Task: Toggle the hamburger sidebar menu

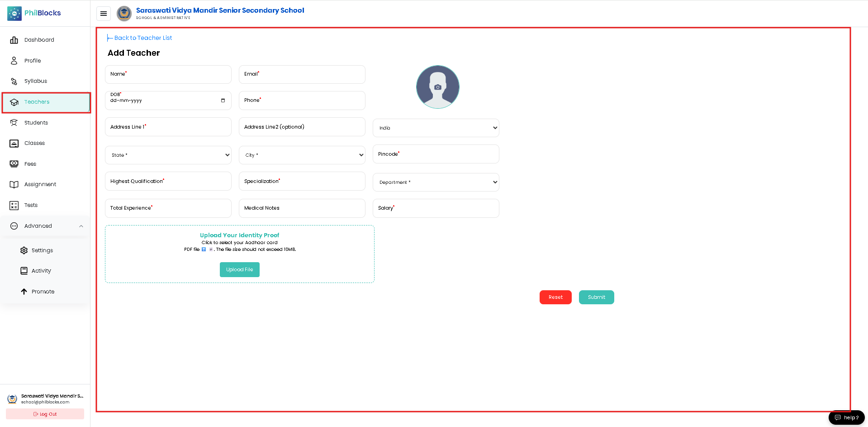Action: tap(104, 14)
